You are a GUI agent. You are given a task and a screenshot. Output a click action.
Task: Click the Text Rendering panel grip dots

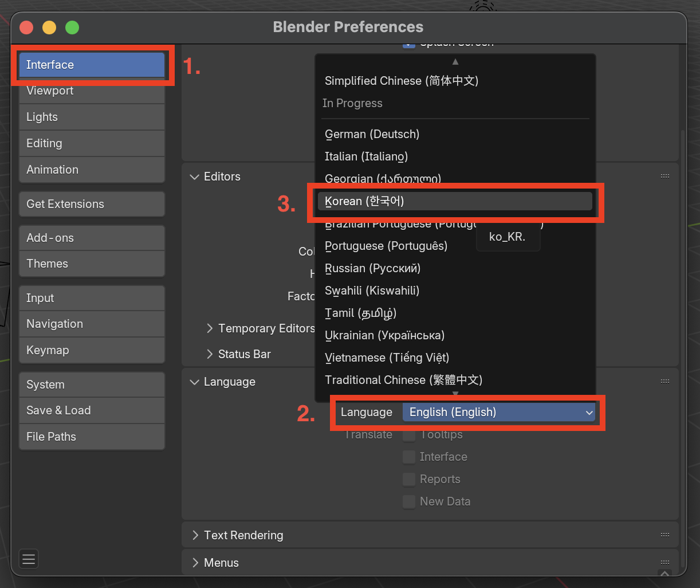pos(664,535)
